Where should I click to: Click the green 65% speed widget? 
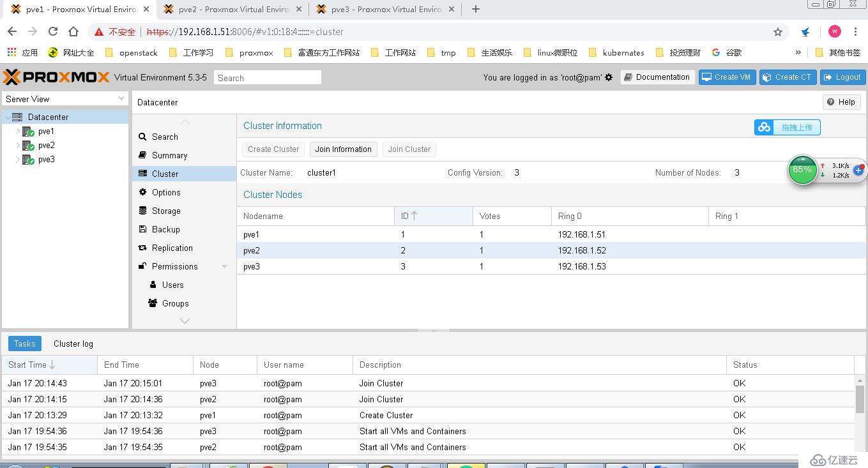802,170
